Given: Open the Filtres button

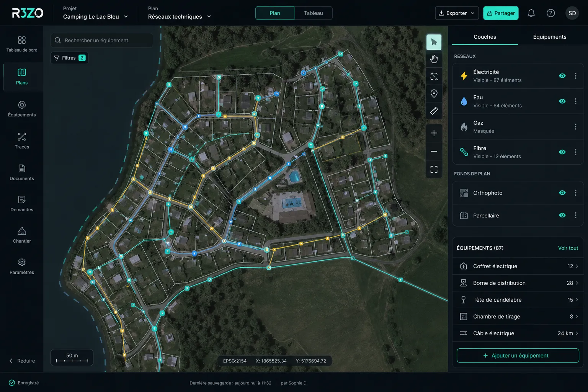Looking at the screenshot, I should (69, 58).
